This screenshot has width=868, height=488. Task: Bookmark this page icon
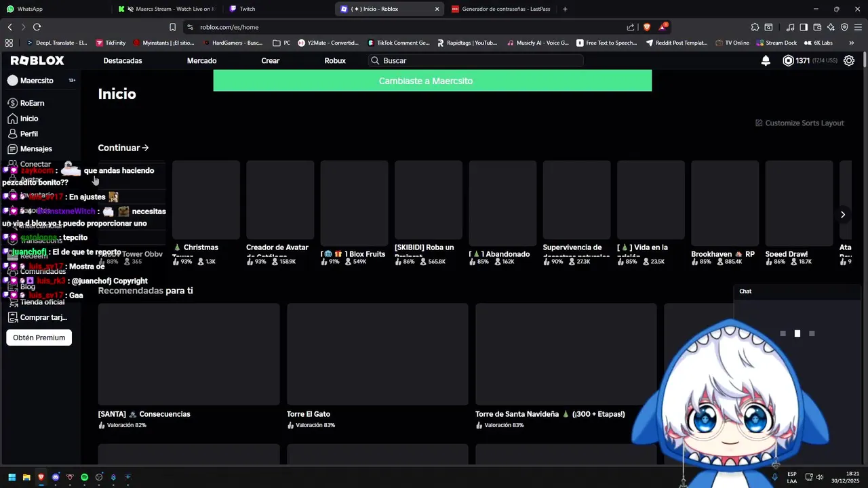click(x=172, y=27)
